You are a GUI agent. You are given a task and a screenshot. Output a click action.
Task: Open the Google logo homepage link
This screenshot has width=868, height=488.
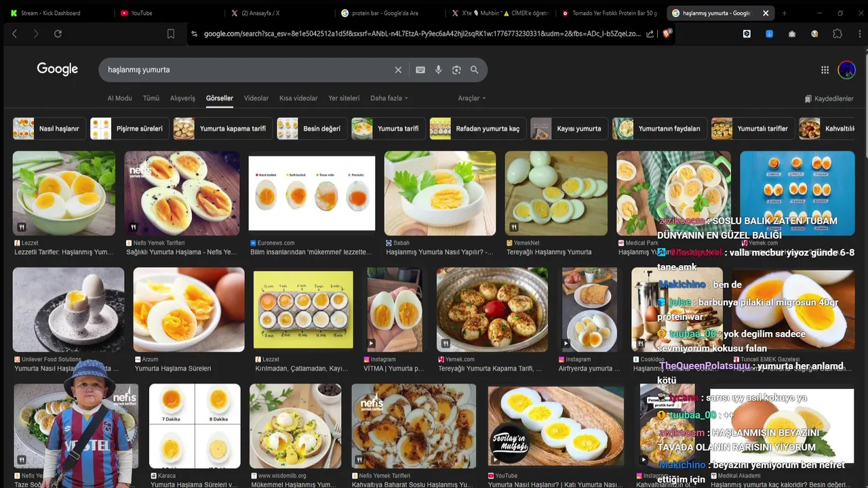point(58,69)
